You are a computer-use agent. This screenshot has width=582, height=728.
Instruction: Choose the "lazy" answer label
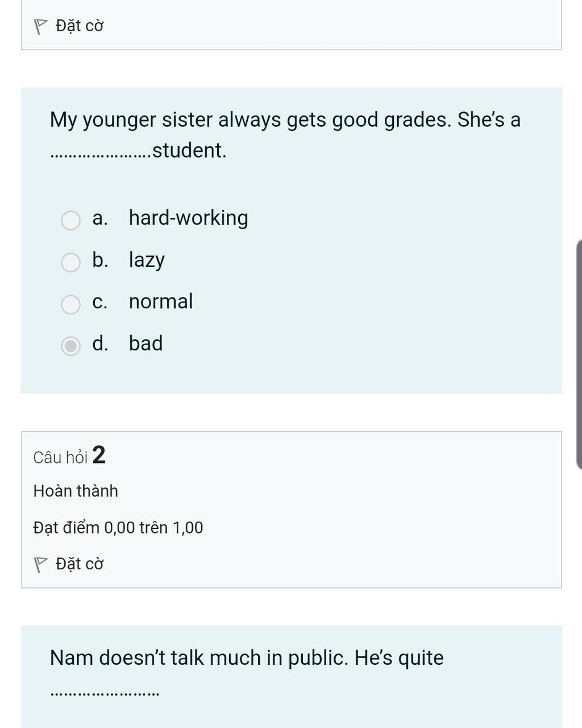tap(147, 260)
